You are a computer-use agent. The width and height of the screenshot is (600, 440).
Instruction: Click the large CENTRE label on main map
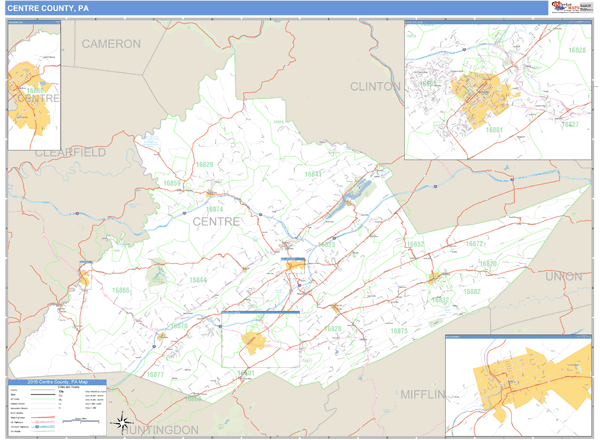tap(216, 222)
